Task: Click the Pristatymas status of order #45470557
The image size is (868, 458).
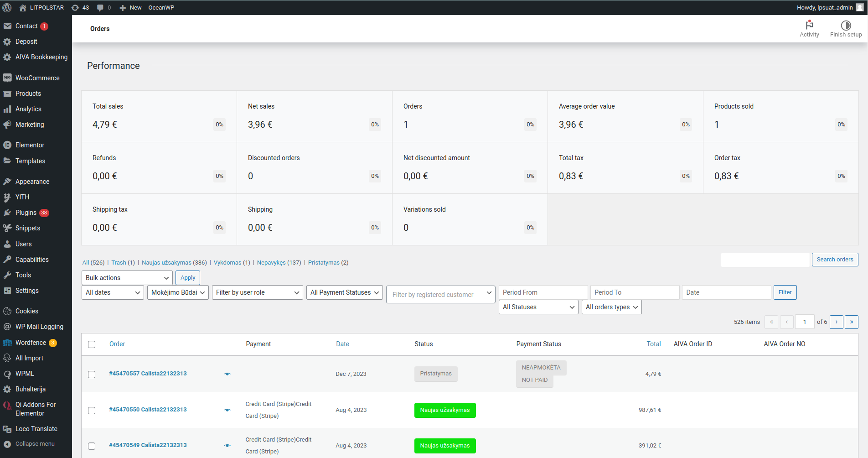Action: pos(436,374)
